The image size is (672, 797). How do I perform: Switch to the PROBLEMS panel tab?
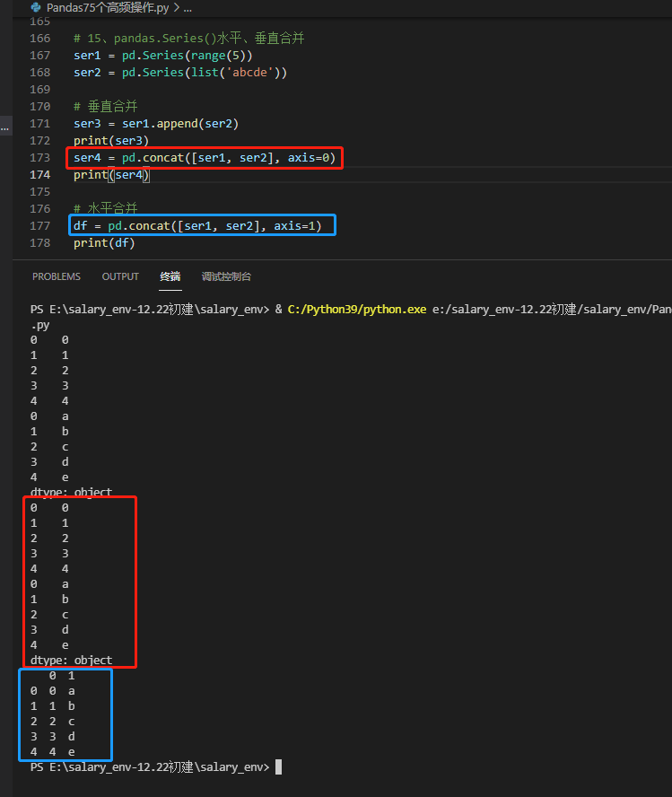tap(57, 276)
